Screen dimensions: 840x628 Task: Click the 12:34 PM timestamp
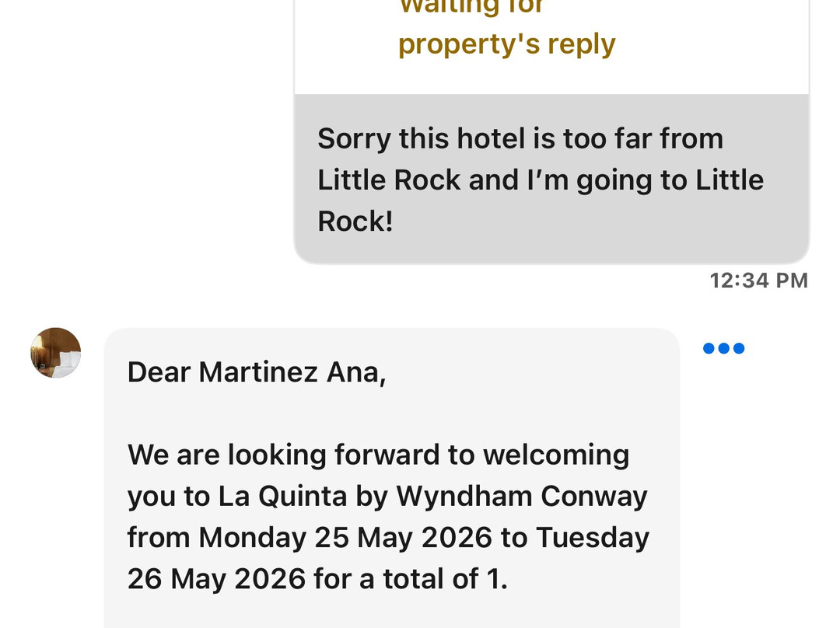click(758, 281)
